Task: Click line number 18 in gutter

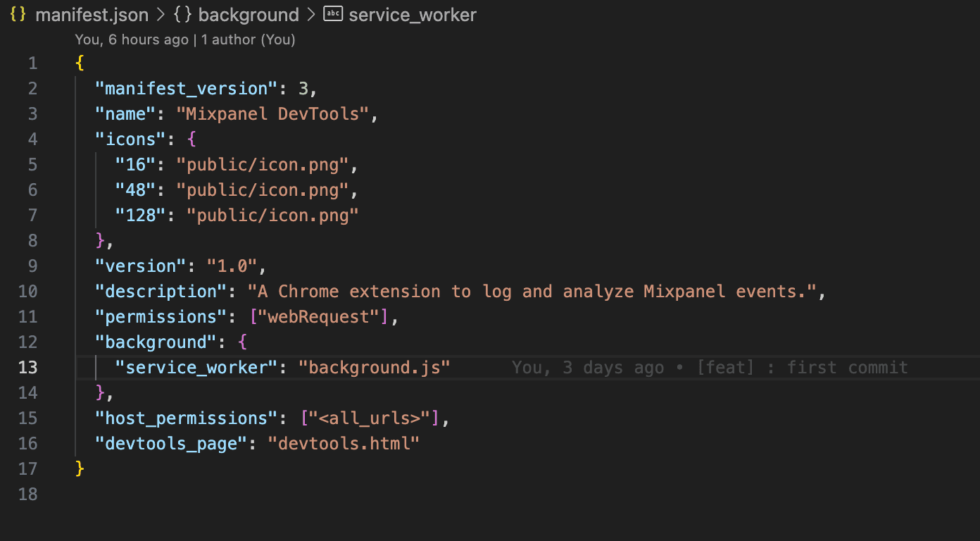Action: [28, 495]
